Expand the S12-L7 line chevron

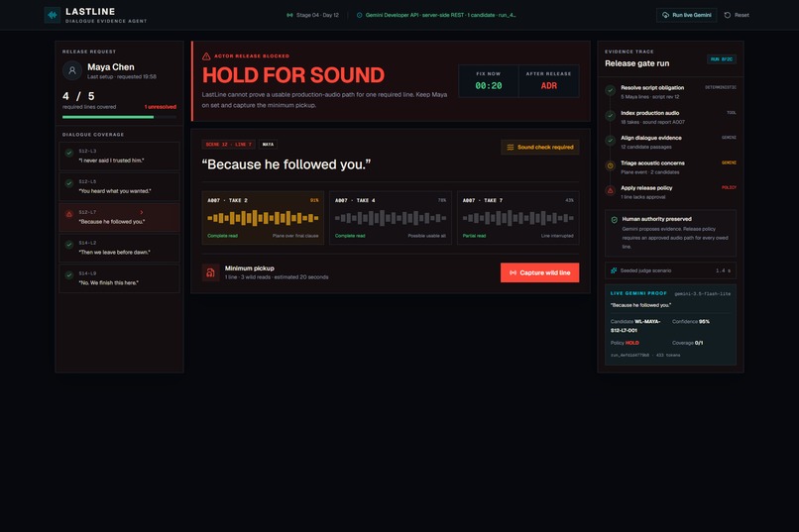click(142, 212)
